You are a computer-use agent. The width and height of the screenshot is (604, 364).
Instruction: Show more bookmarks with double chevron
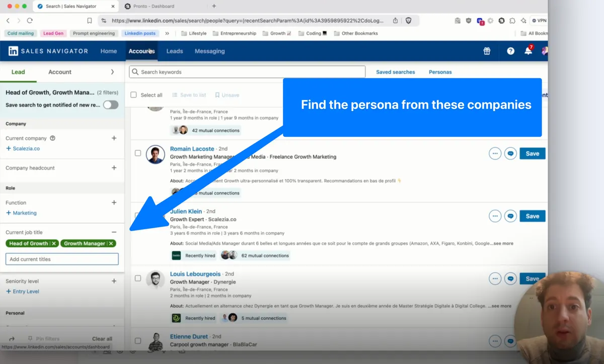tap(167, 33)
